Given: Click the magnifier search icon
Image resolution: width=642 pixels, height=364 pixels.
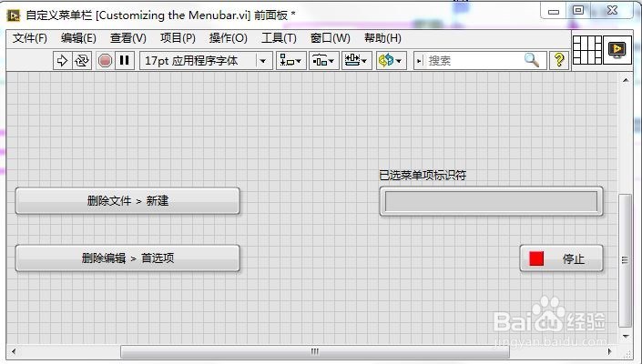Looking at the screenshot, I should pos(532,61).
